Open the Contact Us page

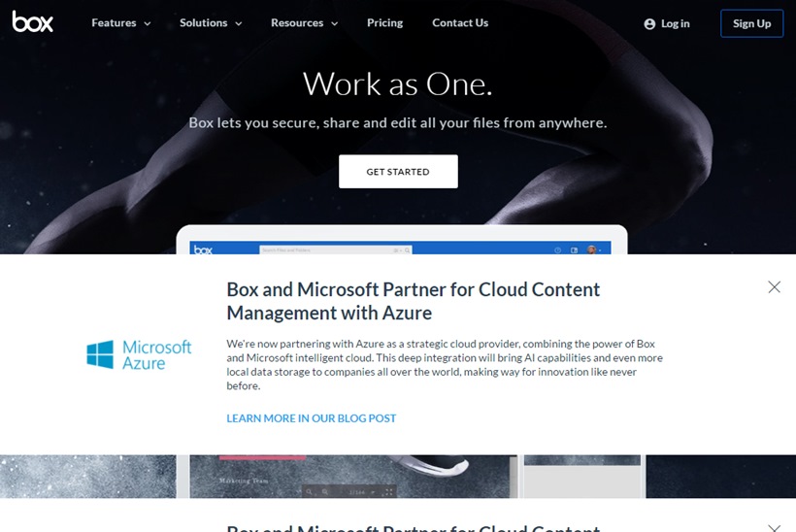click(460, 23)
